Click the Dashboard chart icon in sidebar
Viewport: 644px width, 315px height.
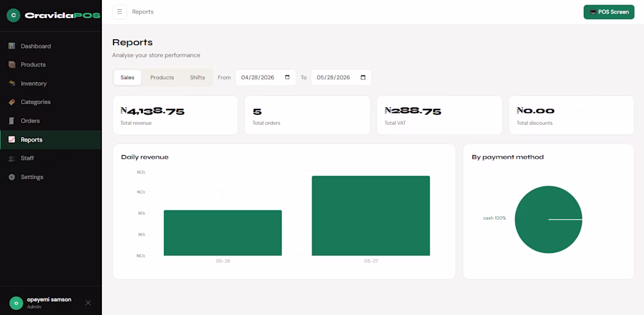point(12,46)
